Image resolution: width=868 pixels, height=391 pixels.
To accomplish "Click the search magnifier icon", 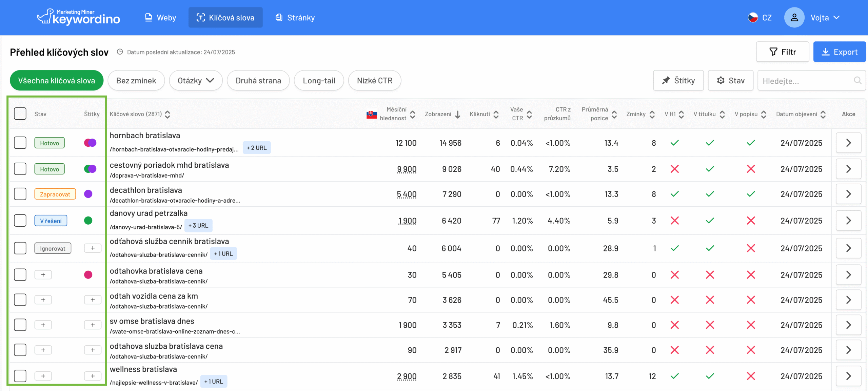I will point(857,81).
